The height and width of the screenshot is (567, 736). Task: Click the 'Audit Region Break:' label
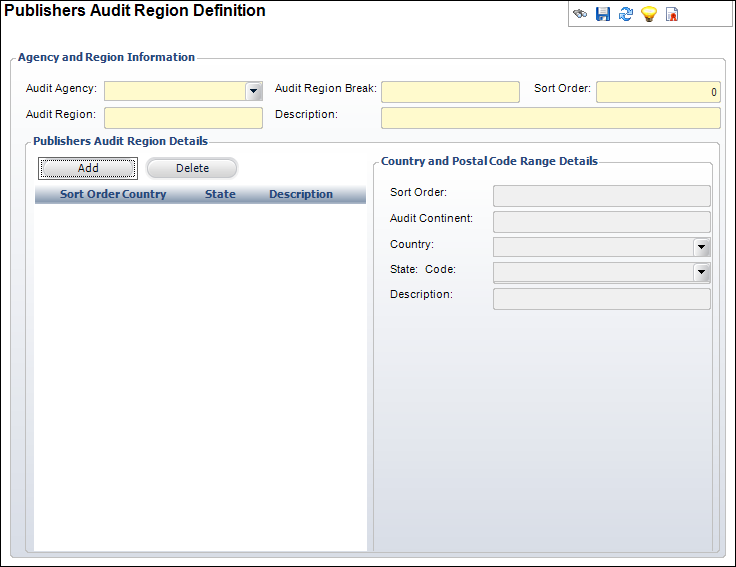tap(326, 88)
